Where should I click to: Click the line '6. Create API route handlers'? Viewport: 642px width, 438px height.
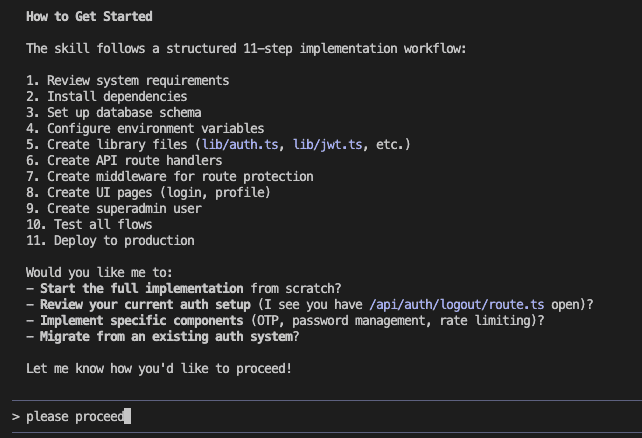pos(124,160)
